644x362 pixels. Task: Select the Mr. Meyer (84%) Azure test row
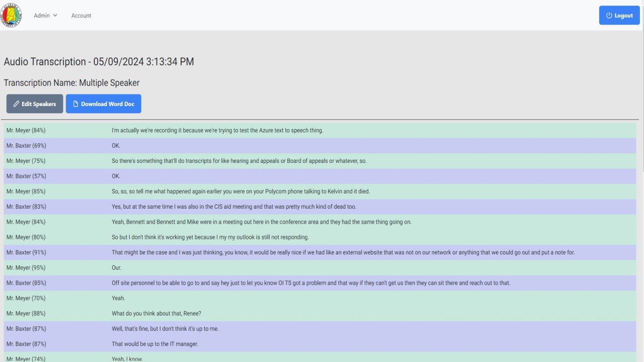coord(217,131)
